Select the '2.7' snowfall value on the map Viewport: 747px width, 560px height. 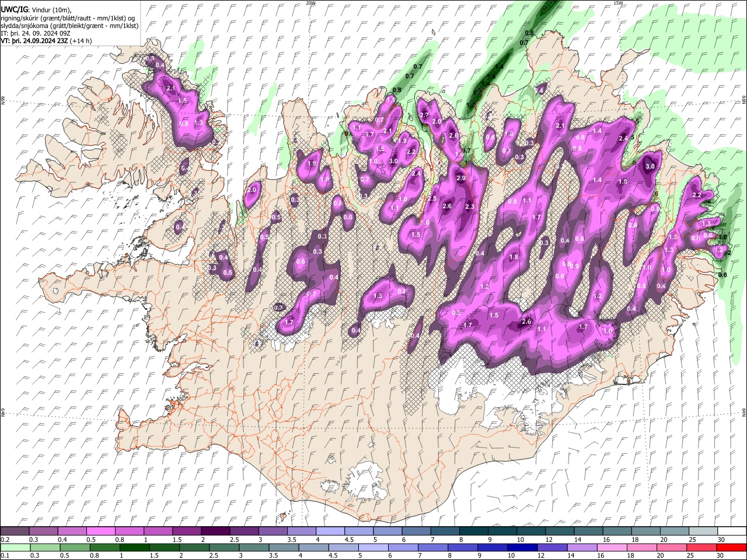click(x=424, y=115)
